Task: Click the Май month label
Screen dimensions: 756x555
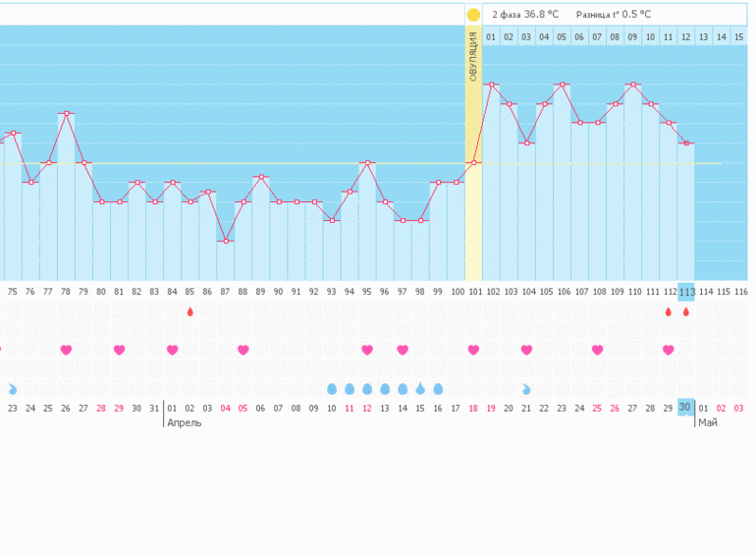Action: point(707,422)
